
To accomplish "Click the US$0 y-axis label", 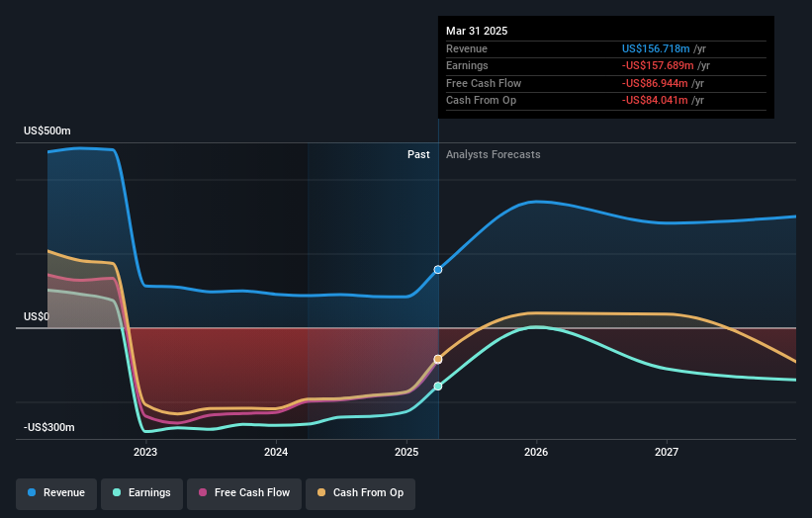I will (37, 316).
